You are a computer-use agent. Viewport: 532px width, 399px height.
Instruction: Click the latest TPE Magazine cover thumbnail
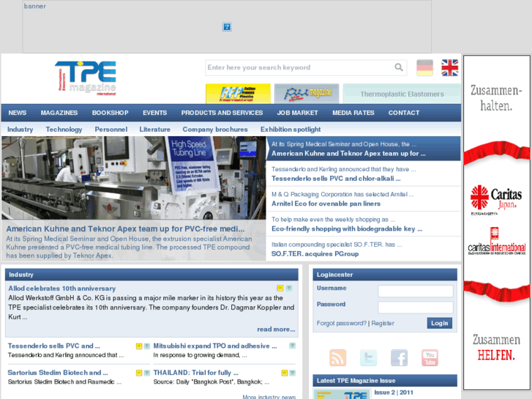(342, 395)
